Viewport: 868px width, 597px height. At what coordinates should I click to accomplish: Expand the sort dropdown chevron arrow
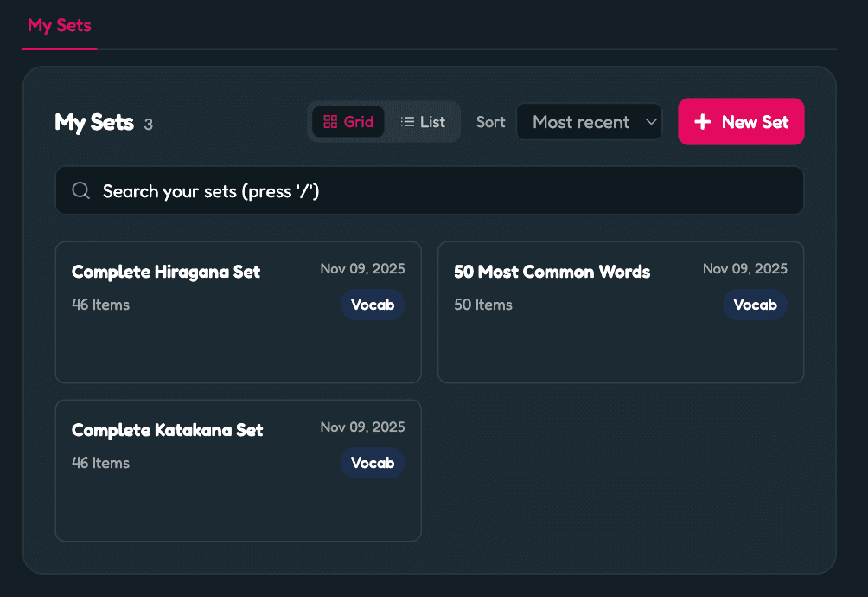(651, 122)
